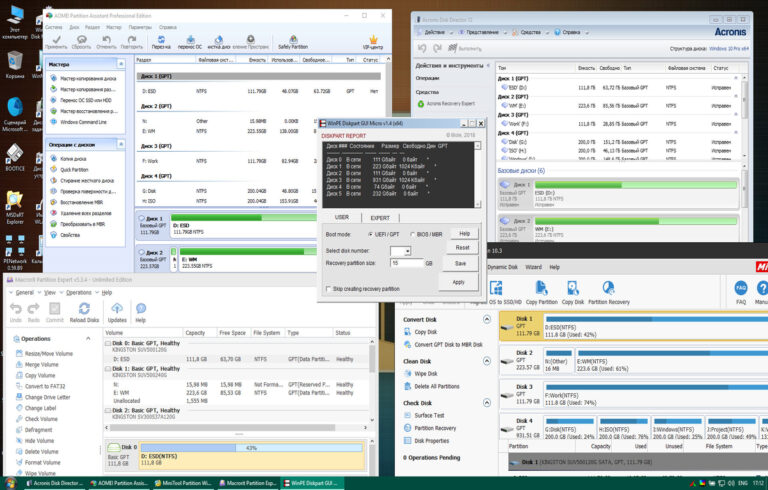The width and height of the screenshot is (768, 490).
Task: Click Surface Test in MiniTool side panel
Action: tap(429, 415)
